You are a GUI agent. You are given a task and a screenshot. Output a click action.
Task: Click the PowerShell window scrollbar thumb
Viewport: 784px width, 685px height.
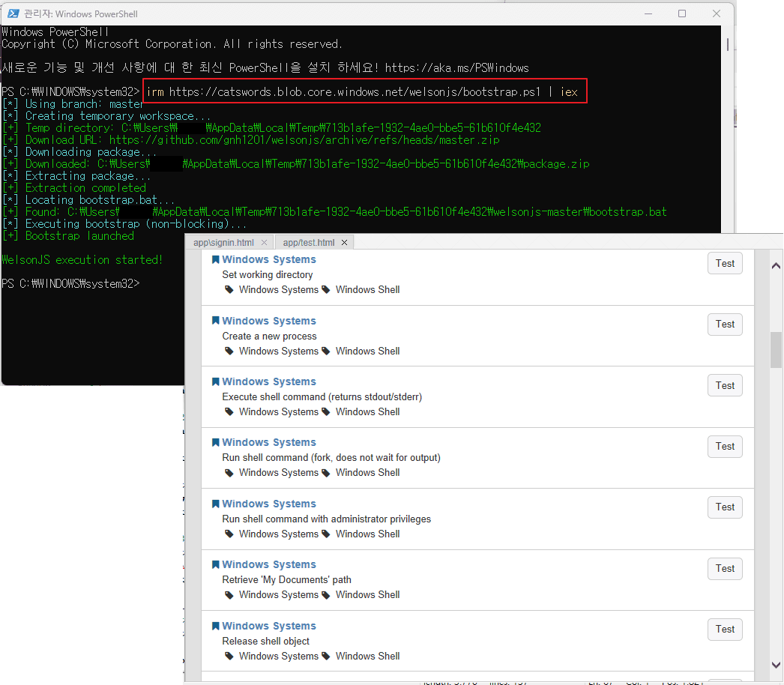pyautogui.click(x=728, y=44)
